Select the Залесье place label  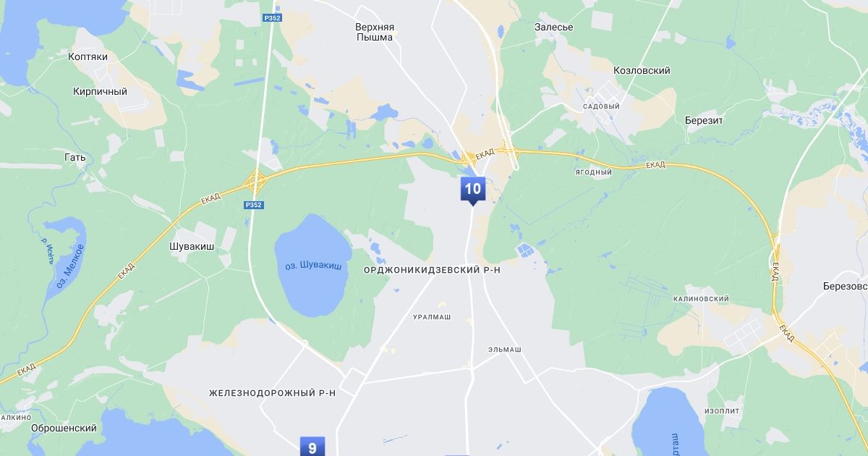[554, 27]
